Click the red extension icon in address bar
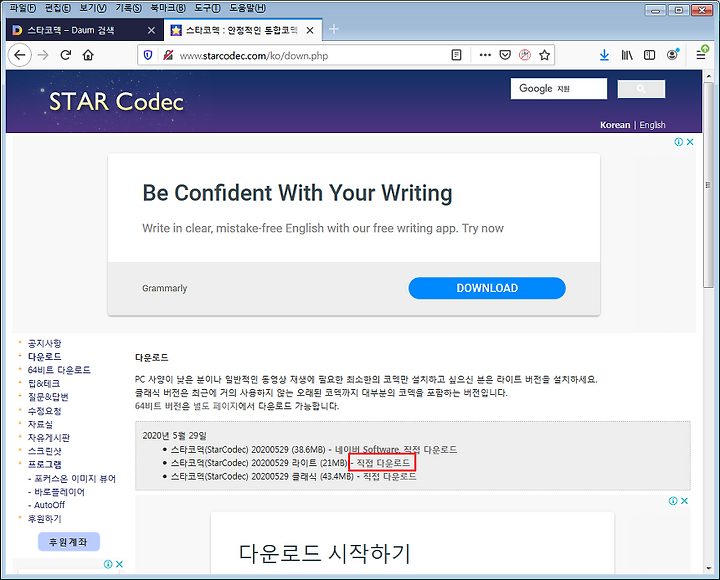The width and height of the screenshot is (720, 580). (525, 56)
